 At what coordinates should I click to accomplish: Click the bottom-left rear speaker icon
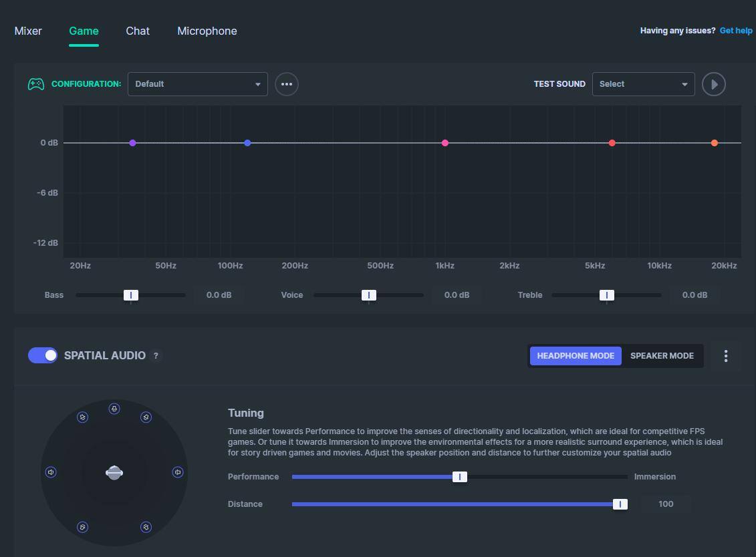[x=82, y=527]
